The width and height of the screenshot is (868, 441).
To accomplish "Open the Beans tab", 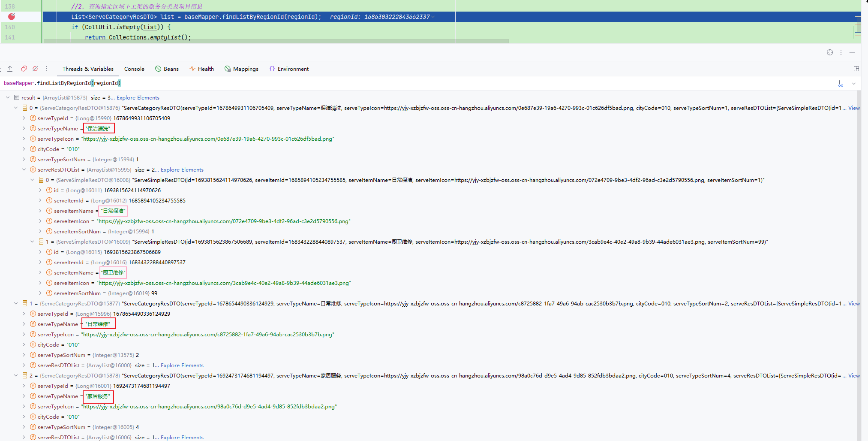I will pyautogui.click(x=167, y=69).
